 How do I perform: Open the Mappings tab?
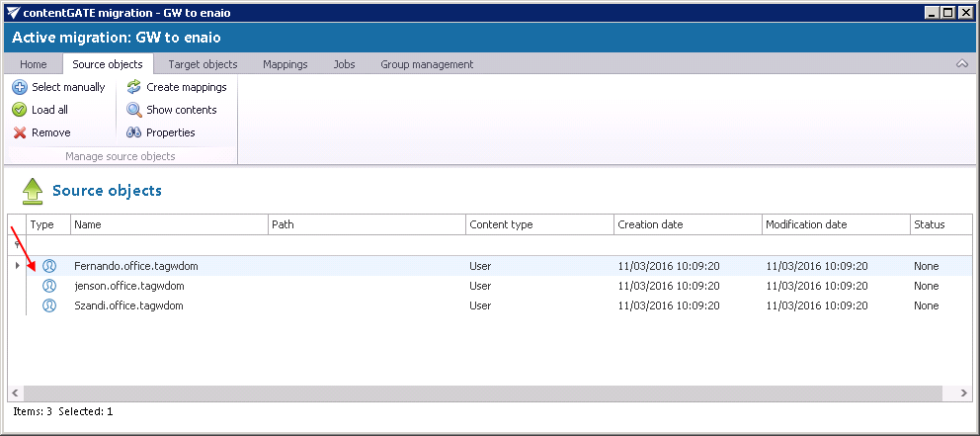tap(285, 64)
